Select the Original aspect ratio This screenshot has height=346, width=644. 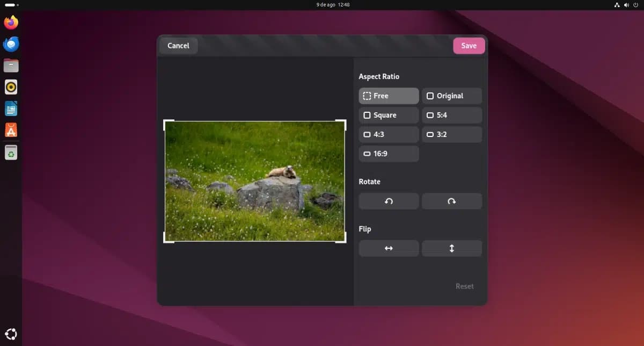(x=452, y=96)
